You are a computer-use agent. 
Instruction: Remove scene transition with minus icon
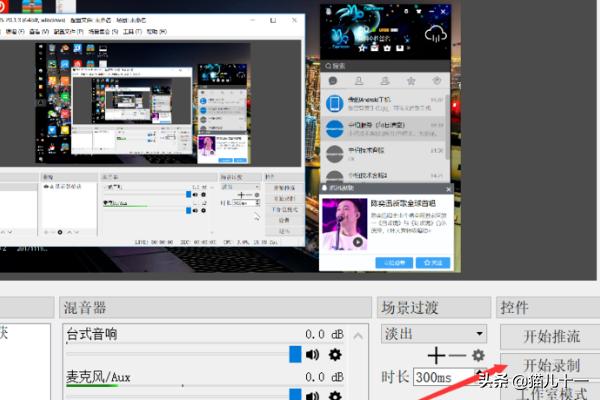457,355
